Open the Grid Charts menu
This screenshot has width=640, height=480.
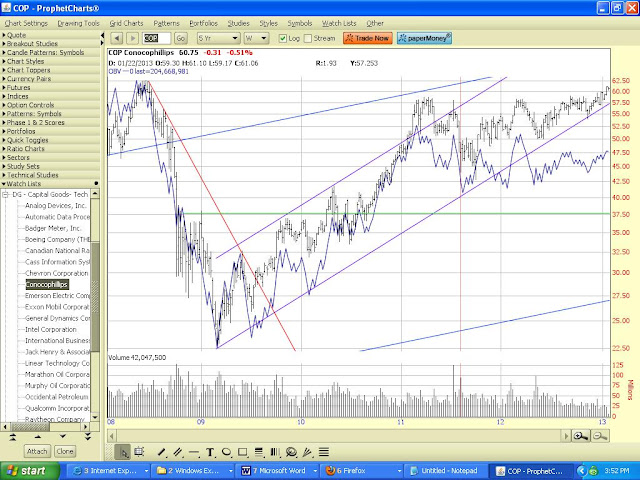pos(126,23)
